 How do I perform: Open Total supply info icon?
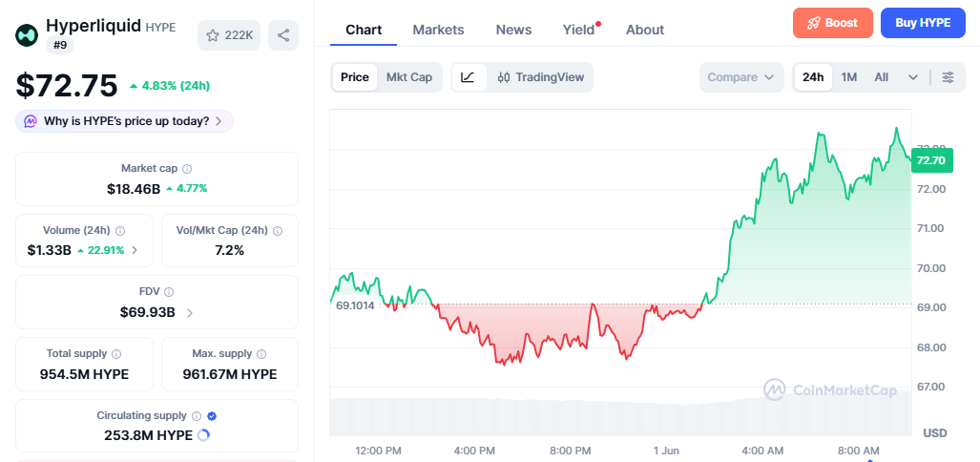(116, 354)
